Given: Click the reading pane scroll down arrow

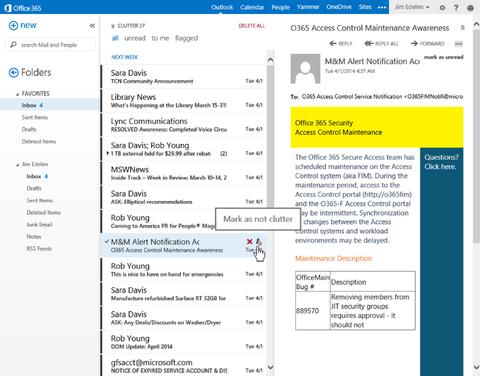Looking at the screenshot, I should 476,367.
